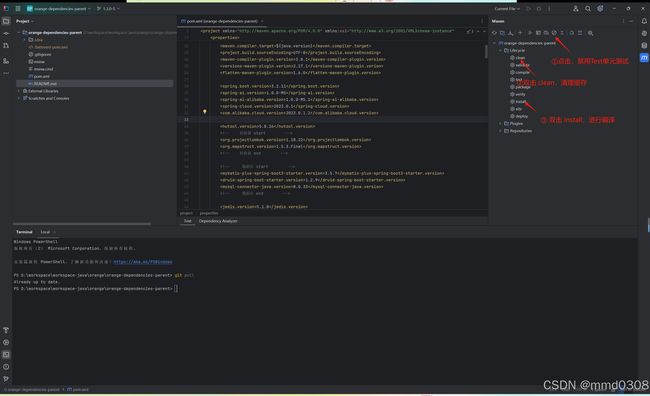This screenshot has height=396, width=650.
Task: Open Git branch dropdown in title bar
Action: [x=108, y=8]
